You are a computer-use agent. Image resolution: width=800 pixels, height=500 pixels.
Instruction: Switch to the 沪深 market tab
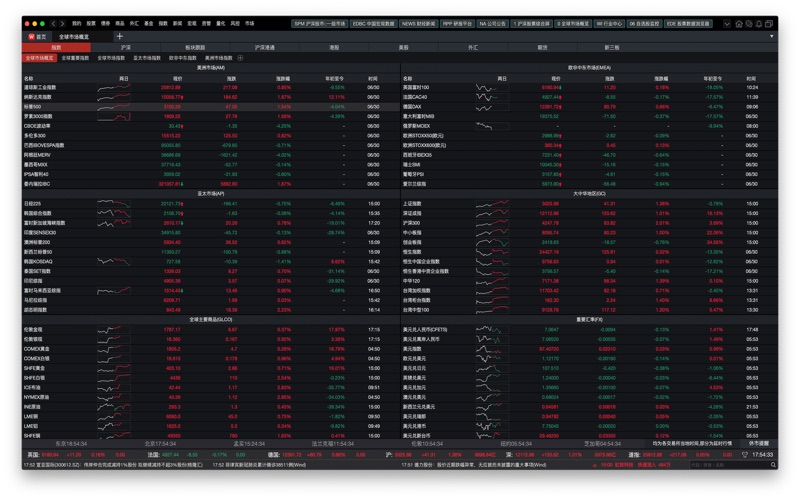point(125,47)
